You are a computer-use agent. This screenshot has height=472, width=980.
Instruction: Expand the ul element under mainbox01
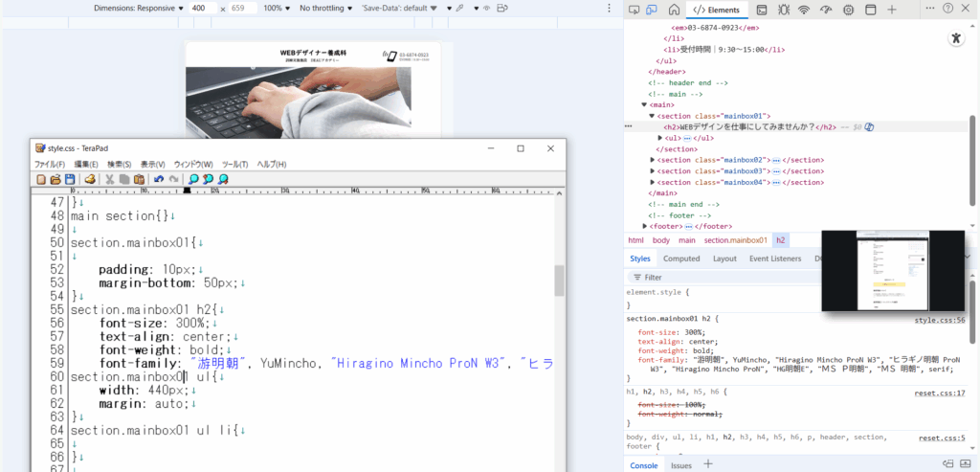coord(660,138)
